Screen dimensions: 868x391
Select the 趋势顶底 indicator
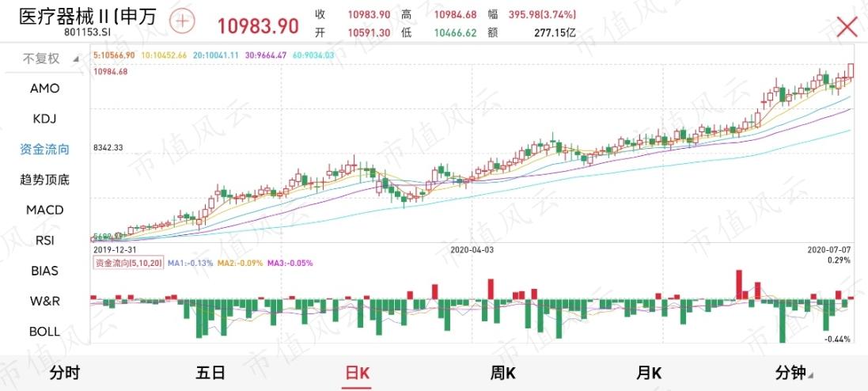[45, 180]
